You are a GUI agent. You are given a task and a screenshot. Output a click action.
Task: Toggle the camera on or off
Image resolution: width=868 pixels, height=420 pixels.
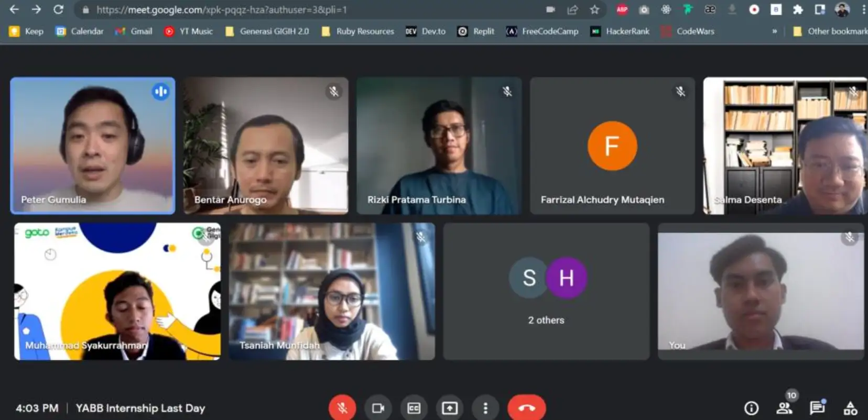pyautogui.click(x=378, y=408)
